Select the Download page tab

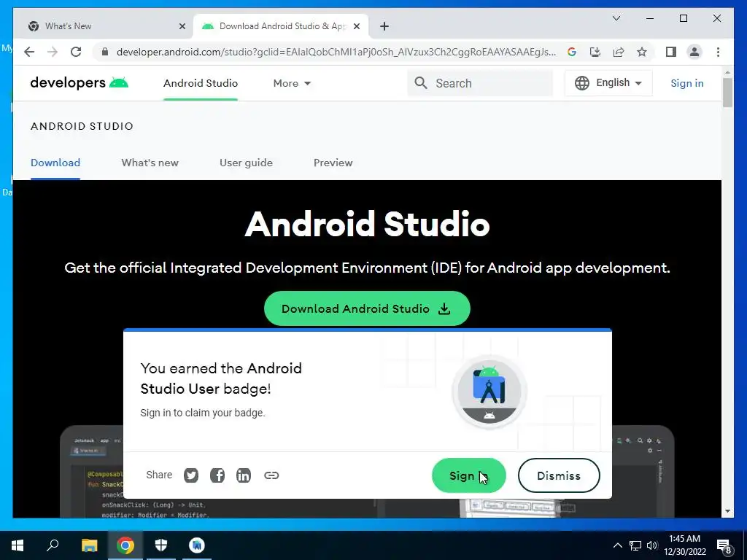[x=55, y=163]
